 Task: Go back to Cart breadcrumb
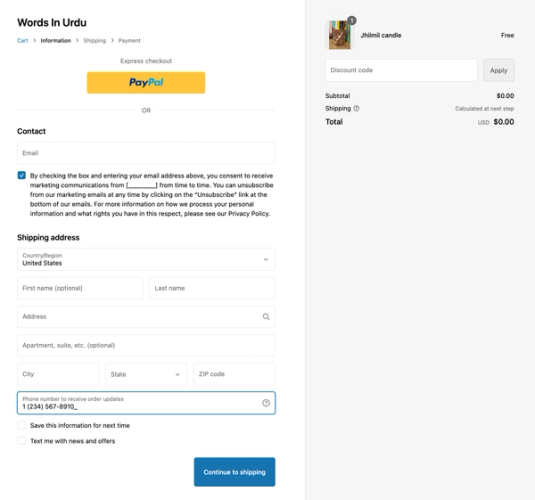(x=23, y=41)
